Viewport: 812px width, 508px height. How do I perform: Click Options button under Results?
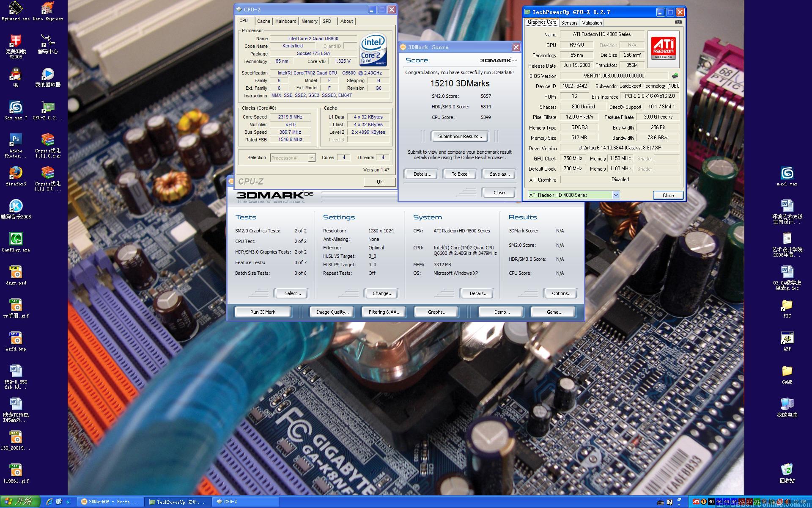[x=561, y=293]
